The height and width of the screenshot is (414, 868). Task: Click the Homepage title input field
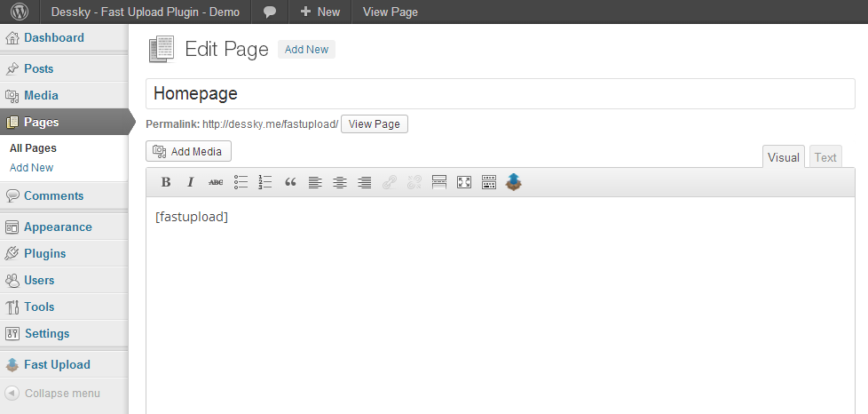[x=500, y=93]
